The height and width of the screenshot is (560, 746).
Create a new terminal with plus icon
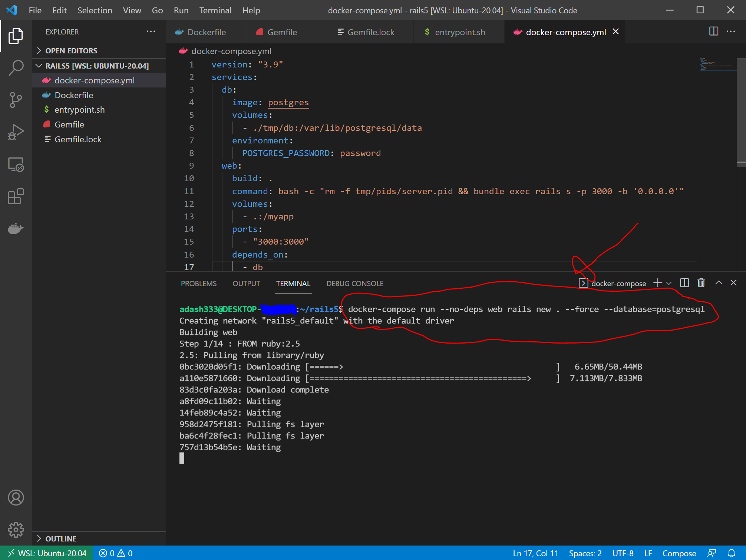[x=658, y=283]
